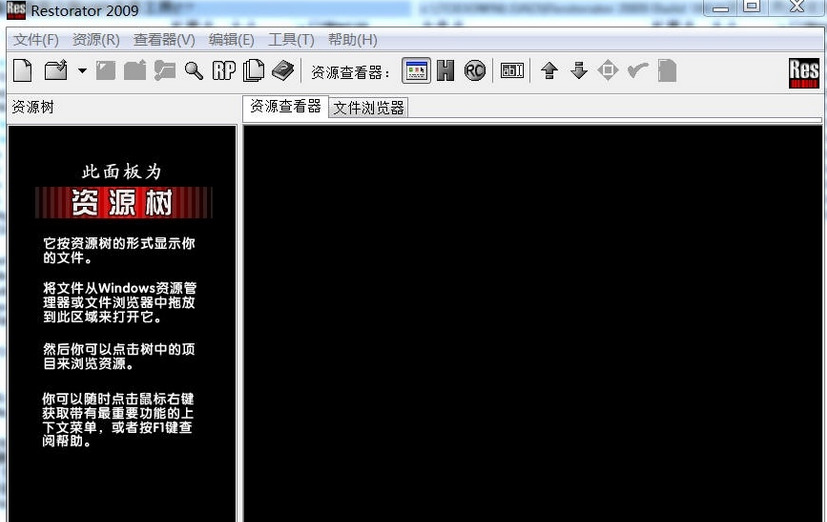
Task: Click the move down arrow icon
Action: [x=579, y=71]
